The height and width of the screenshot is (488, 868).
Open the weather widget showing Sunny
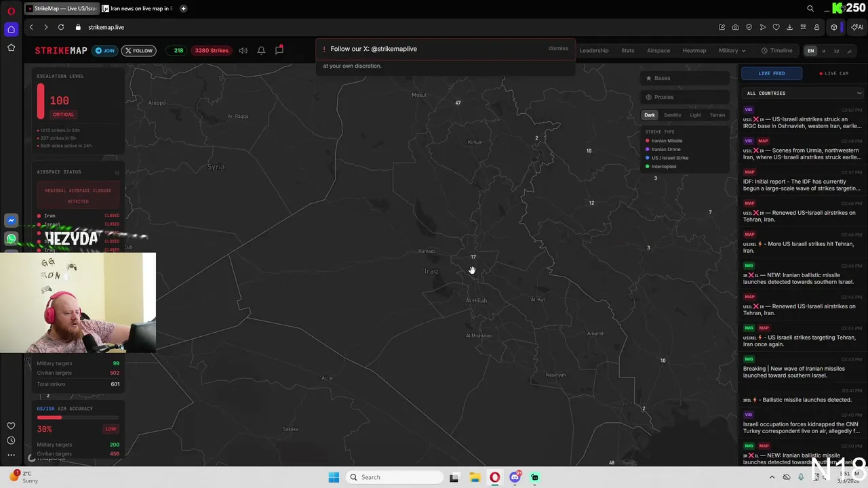click(24, 477)
